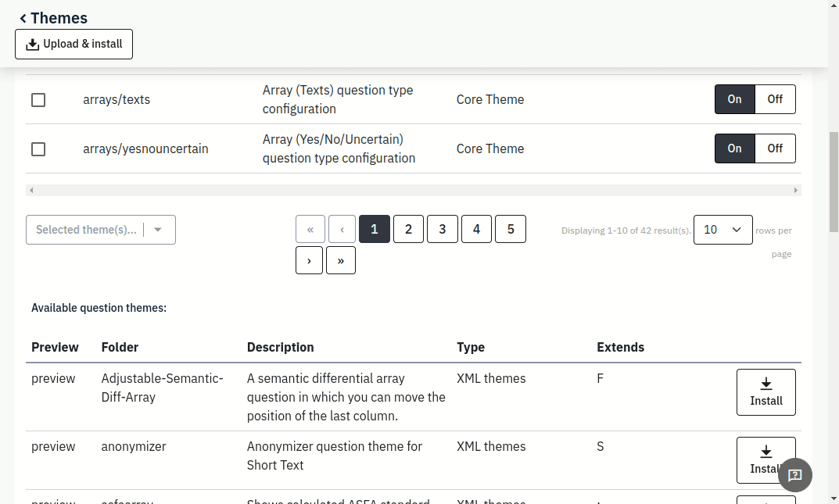Click the horizontal table scrollbar

tap(413, 190)
